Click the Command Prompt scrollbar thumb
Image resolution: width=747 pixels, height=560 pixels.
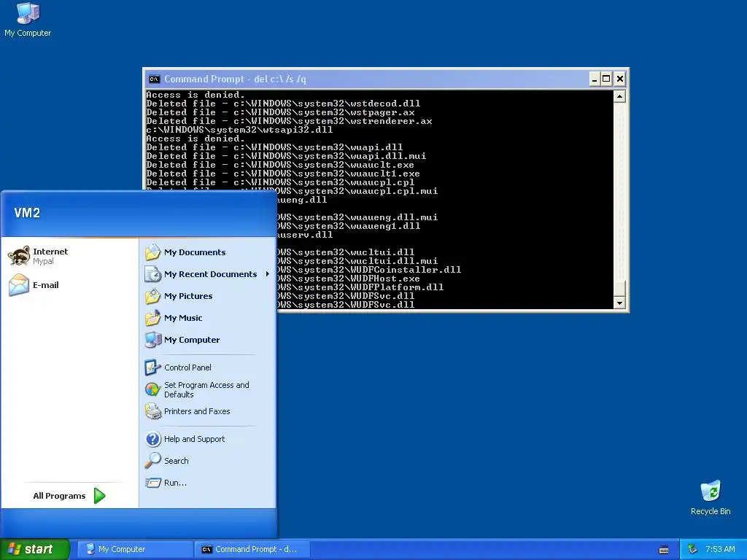pyautogui.click(x=619, y=289)
